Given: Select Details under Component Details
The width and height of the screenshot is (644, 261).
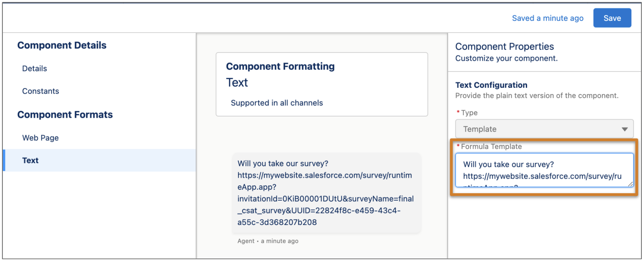Looking at the screenshot, I should (x=34, y=68).
